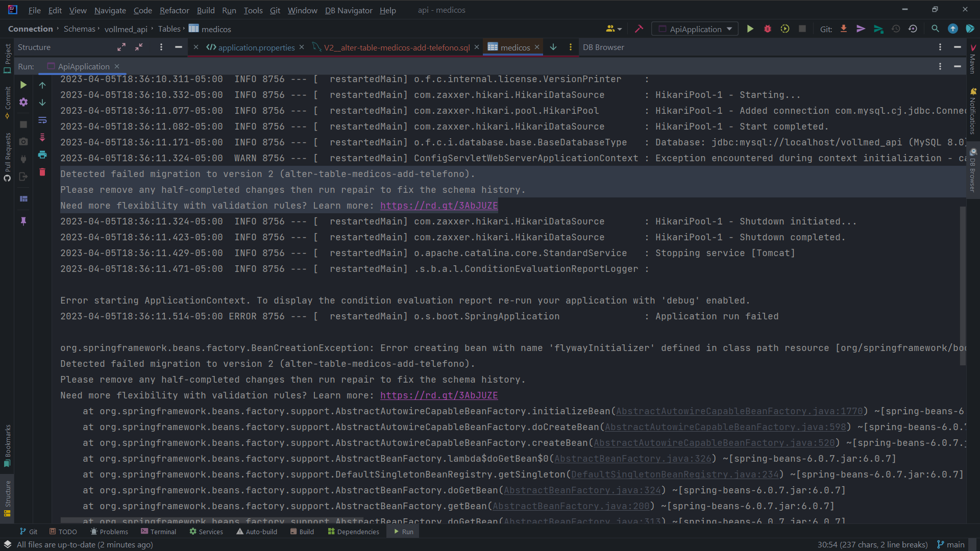This screenshot has width=980, height=551.
Task: Close ApiApplication run tab
Action: (117, 66)
